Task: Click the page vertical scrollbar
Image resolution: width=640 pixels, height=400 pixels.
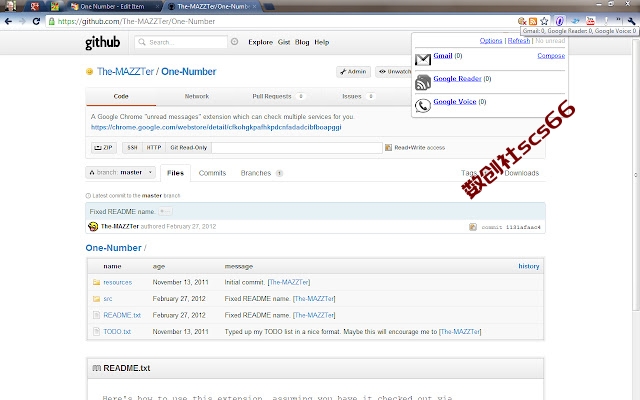Action: tap(636, 176)
